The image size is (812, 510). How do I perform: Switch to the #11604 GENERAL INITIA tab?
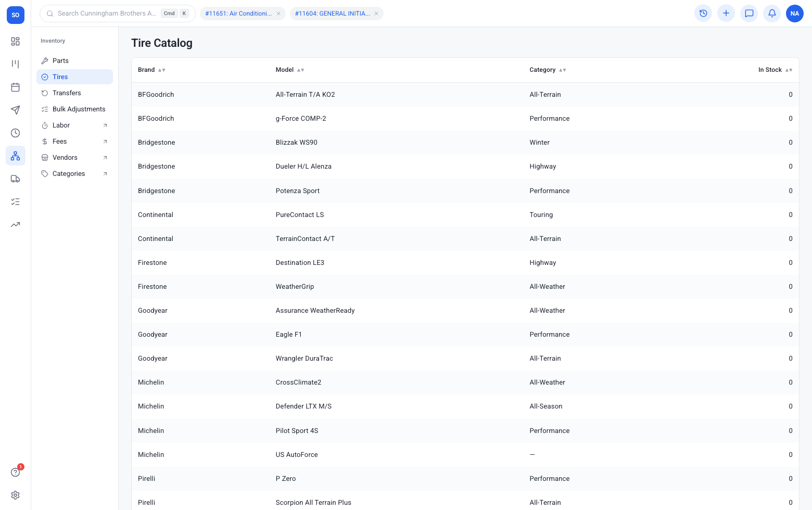(333, 14)
